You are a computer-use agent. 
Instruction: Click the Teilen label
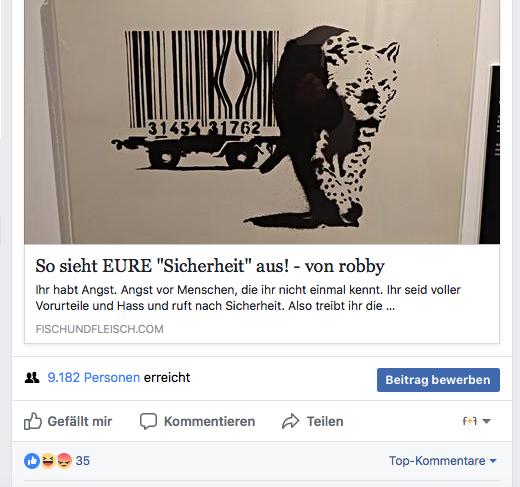pyautogui.click(x=325, y=421)
